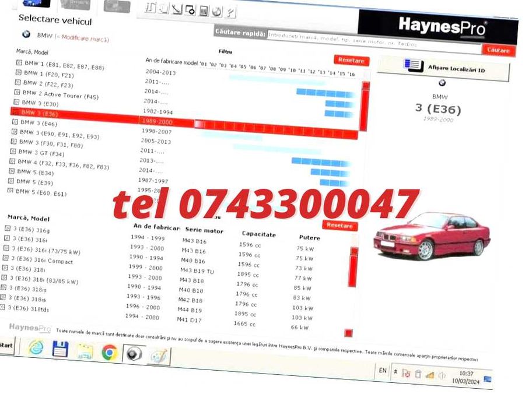Open File Explorer from the taskbar
532x408 pixels.
tap(85, 351)
